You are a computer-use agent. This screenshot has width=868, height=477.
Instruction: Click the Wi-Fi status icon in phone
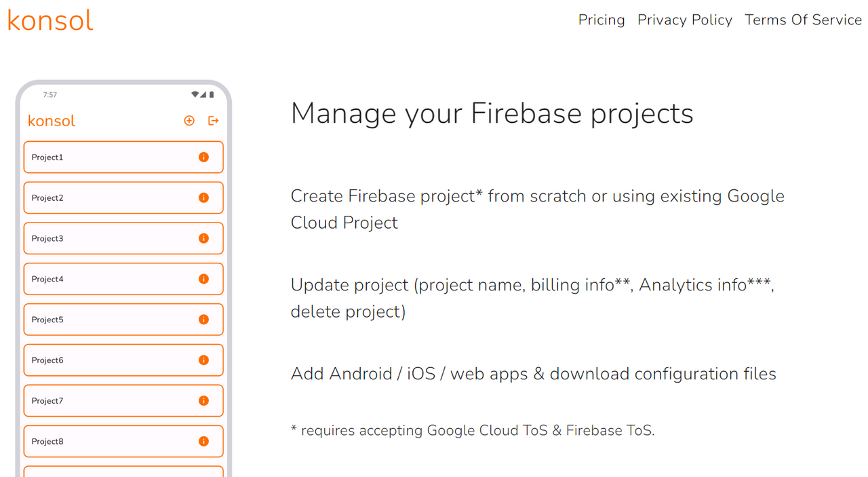tap(195, 94)
